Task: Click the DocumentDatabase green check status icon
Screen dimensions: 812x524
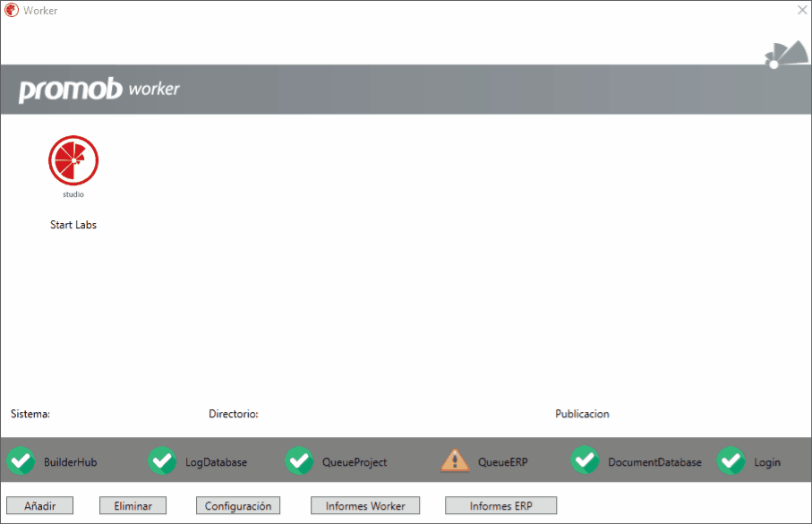Action: click(585, 460)
